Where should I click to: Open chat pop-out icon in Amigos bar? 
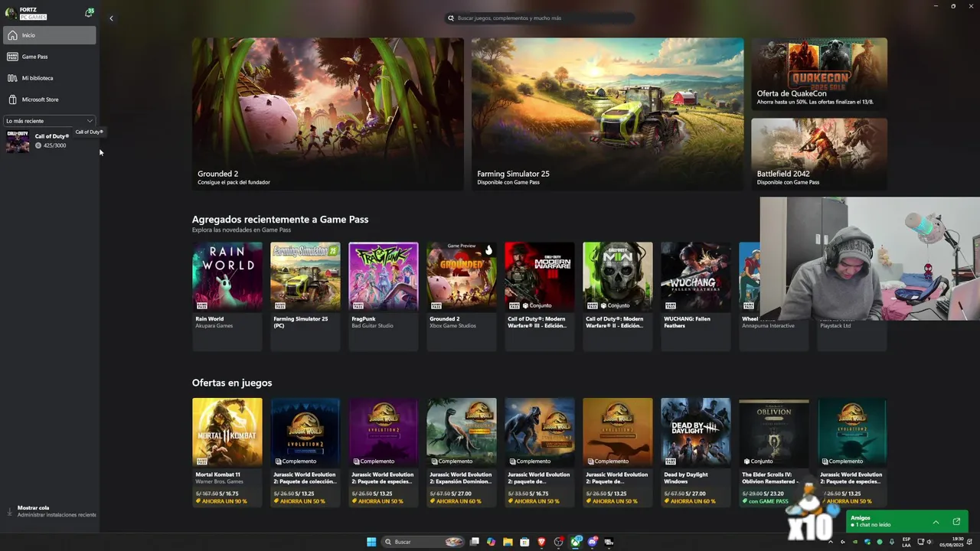tap(956, 522)
